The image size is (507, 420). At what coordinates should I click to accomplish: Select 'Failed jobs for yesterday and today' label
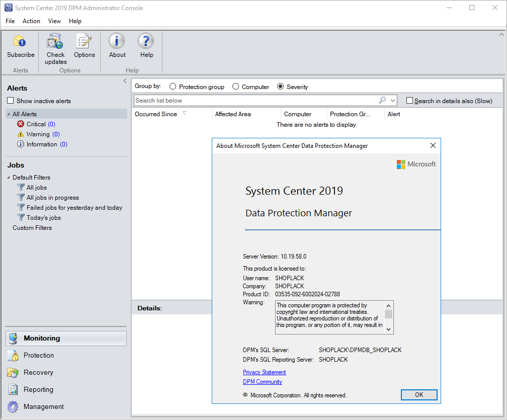point(74,208)
